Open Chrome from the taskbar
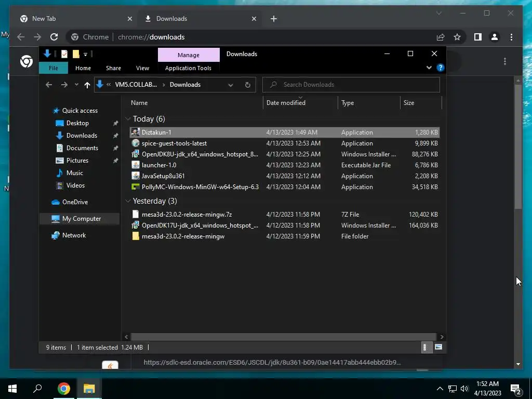 tap(63, 389)
